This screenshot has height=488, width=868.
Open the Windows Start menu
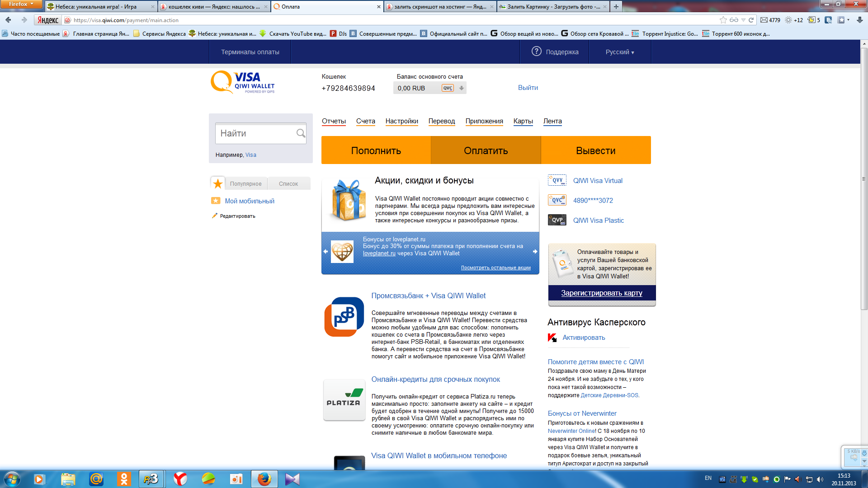pyautogui.click(x=12, y=479)
